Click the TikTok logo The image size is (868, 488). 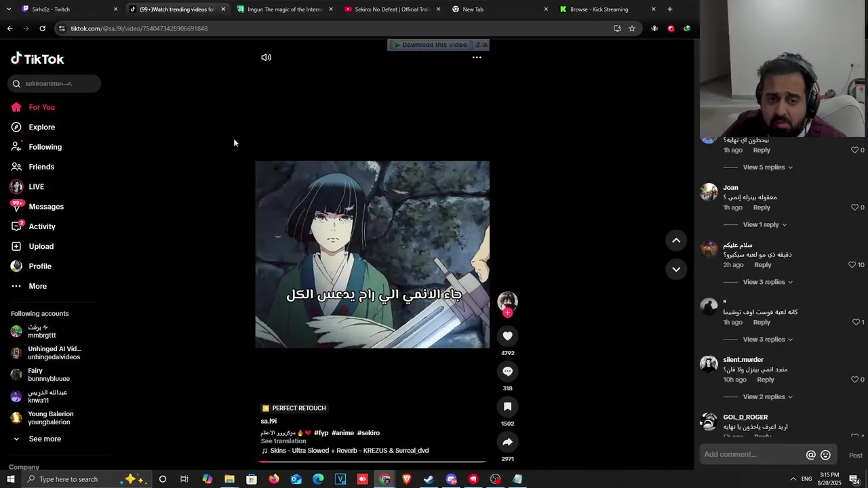coord(37,59)
